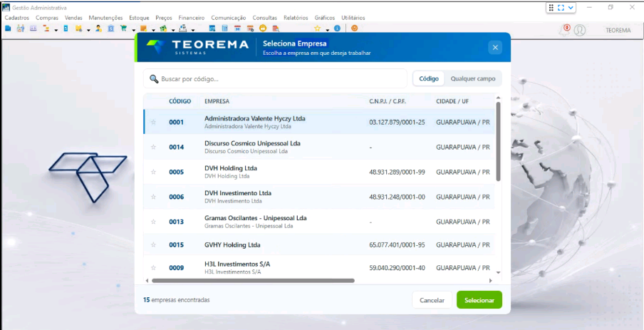
Task: Click the red report sheet toolbar icon
Action: 275,29
